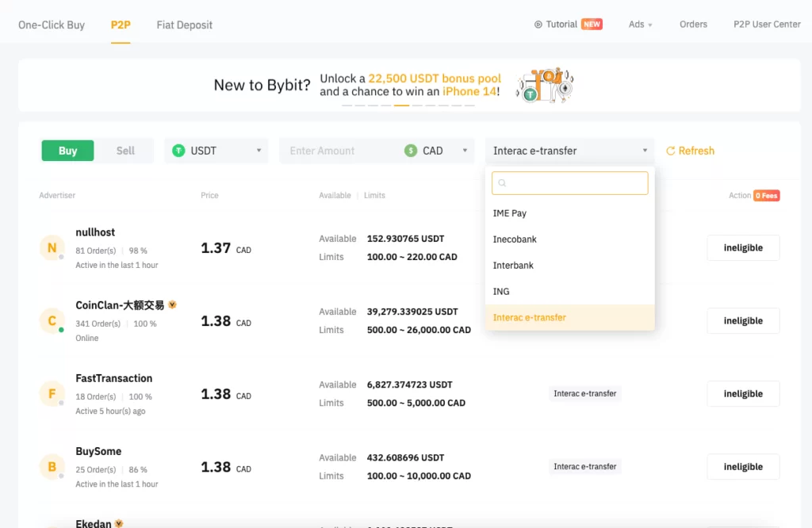812x528 pixels.
Task: Click CoinClan's C avatar
Action: point(52,321)
